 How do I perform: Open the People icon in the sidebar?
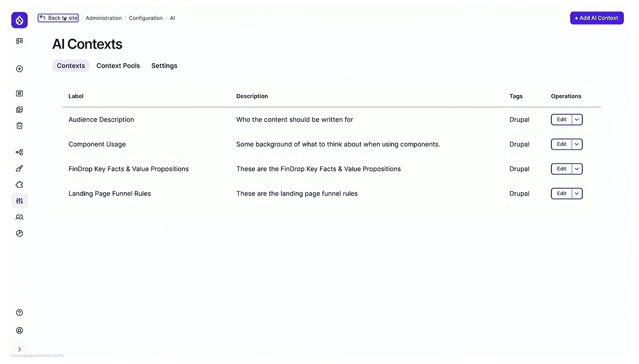click(x=19, y=217)
